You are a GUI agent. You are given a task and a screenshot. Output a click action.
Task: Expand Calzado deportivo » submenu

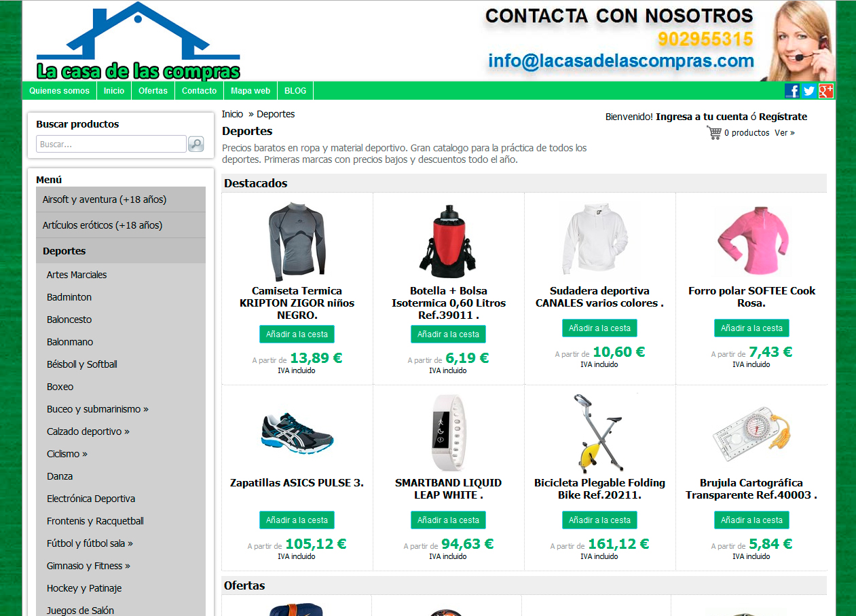(88, 431)
